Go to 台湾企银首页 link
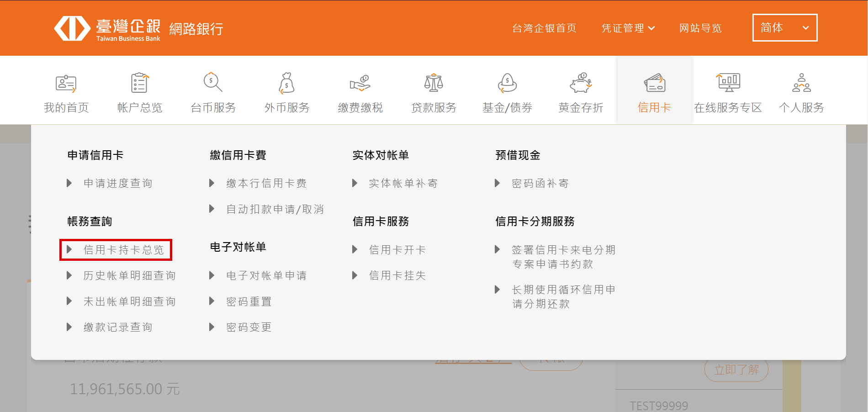 544,28
